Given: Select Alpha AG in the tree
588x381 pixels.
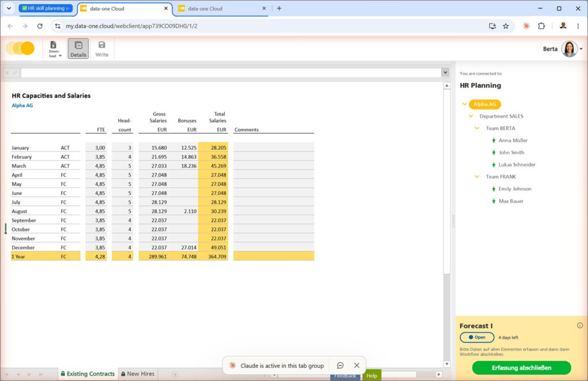Looking at the screenshot, I should pos(485,104).
